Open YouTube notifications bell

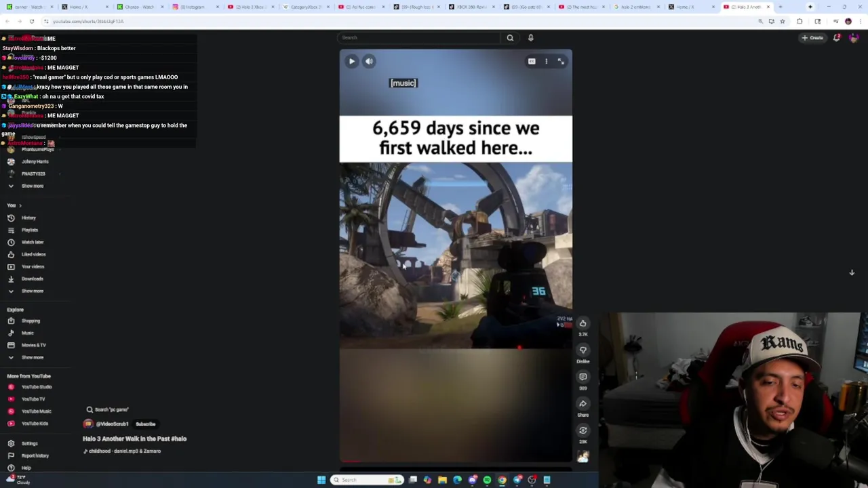pos(837,38)
